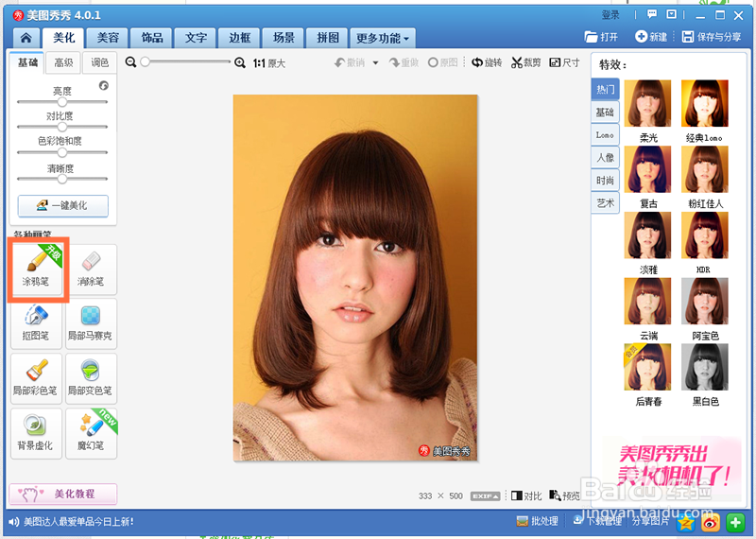Screen dimensions: 756x539
Task: Select the 涂鸦笔 doodle brush tool
Action: [x=37, y=269]
